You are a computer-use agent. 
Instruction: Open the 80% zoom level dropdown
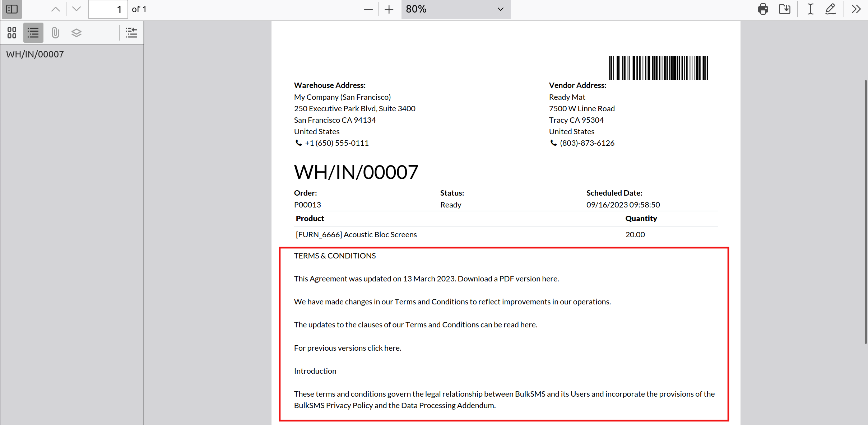tap(455, 9)
